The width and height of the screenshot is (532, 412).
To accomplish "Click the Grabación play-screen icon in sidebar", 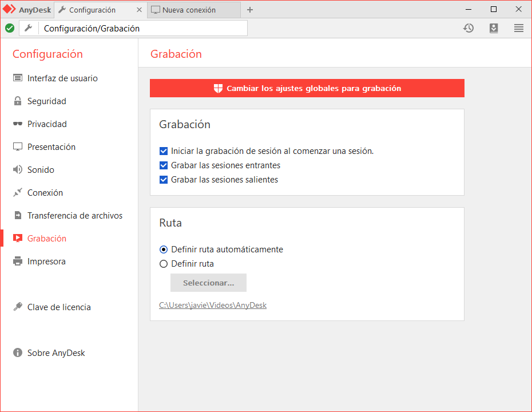I will [18, 238].
